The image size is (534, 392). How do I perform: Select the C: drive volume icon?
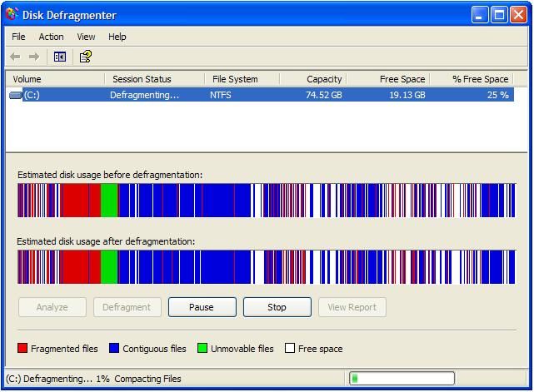point(16,95)
